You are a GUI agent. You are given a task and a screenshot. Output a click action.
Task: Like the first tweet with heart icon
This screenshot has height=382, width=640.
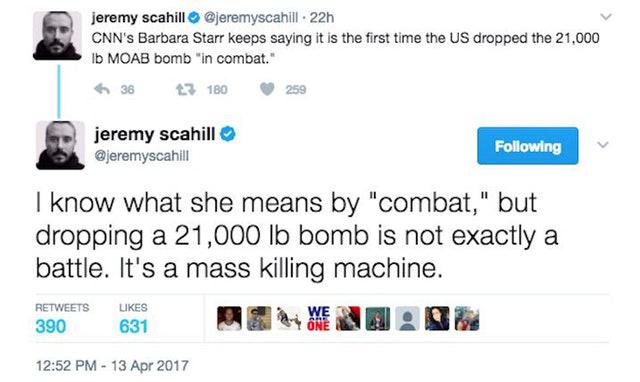point(267,89)
